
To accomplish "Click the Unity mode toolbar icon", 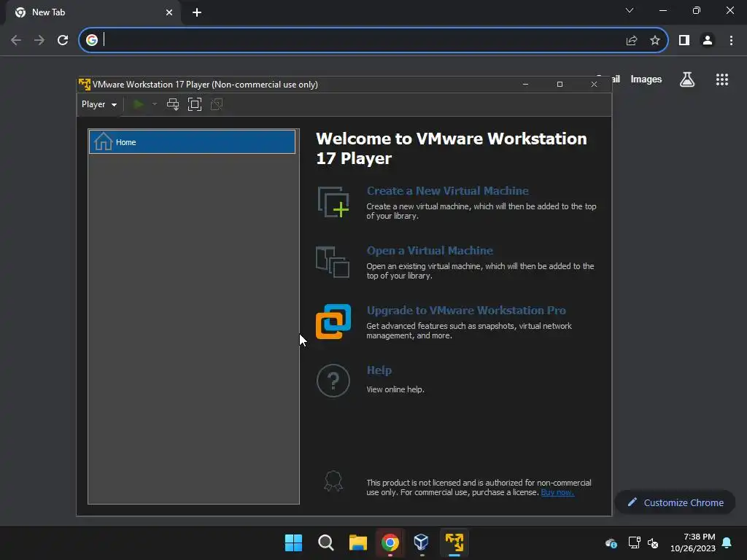I will (x=217, y=104).
